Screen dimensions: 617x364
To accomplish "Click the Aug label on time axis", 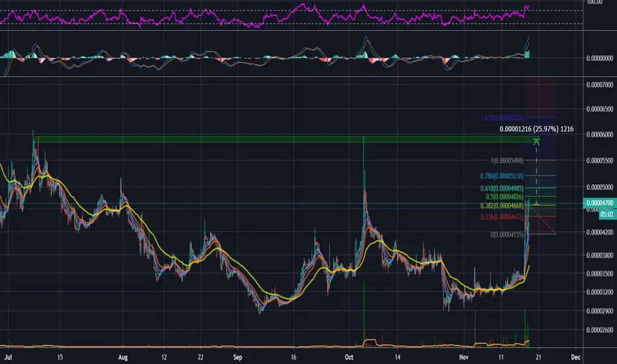I will coord(123,357).
